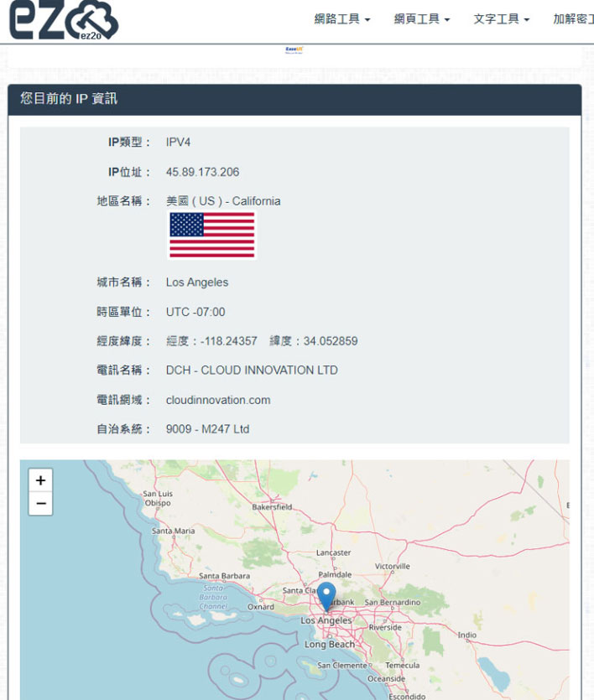Click the ez2o cloud logo
The width and height of the screenshot is (594, 700).
(64, 20)
